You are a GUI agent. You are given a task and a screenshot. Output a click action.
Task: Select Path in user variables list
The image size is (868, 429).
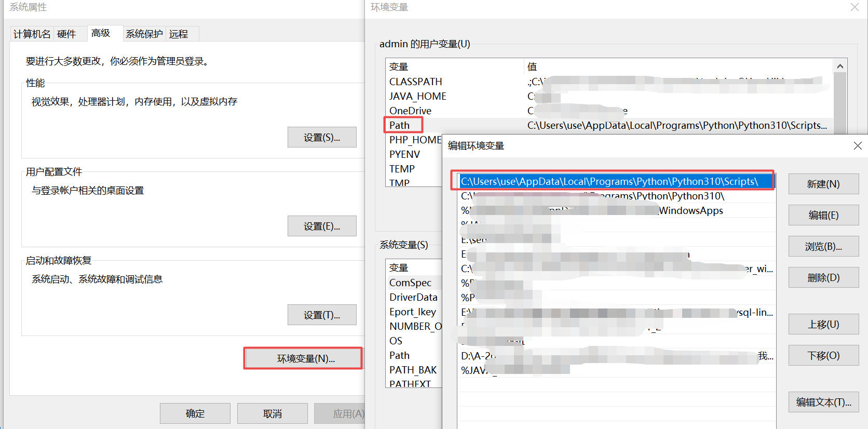coord(609,125)
